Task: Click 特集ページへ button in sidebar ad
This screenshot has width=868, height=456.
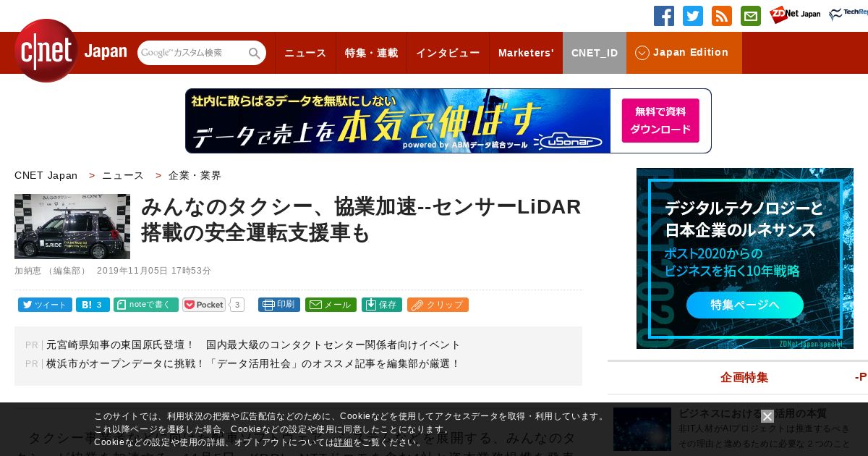Action: tap(745, 305)
